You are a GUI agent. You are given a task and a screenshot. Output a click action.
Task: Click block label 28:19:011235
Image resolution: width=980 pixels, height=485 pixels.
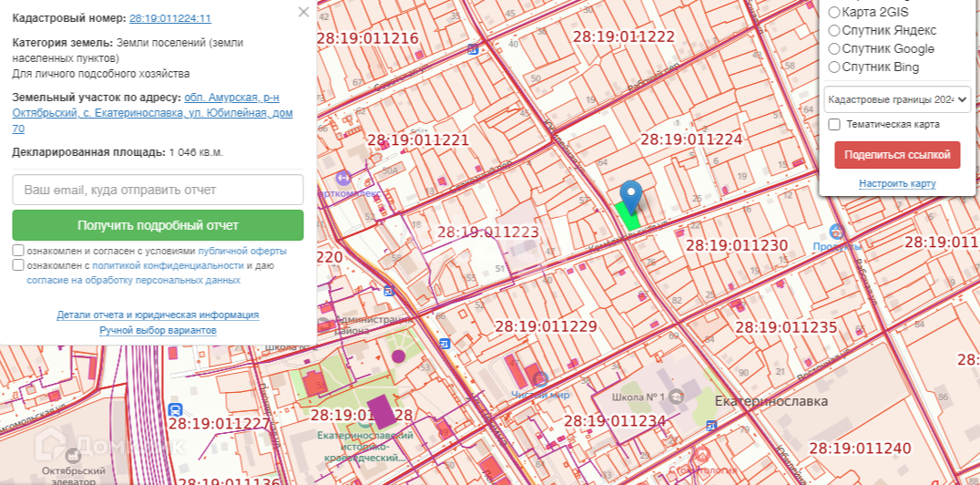pyautogui.click(x=786, y=327)
